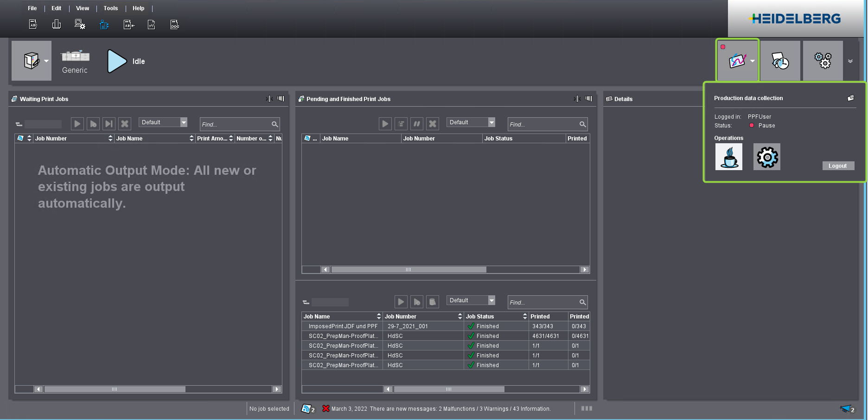The width and height of the screenshot is (868, 420).
Task: Open the clock and paper scheduling icon
Action: 780,61
